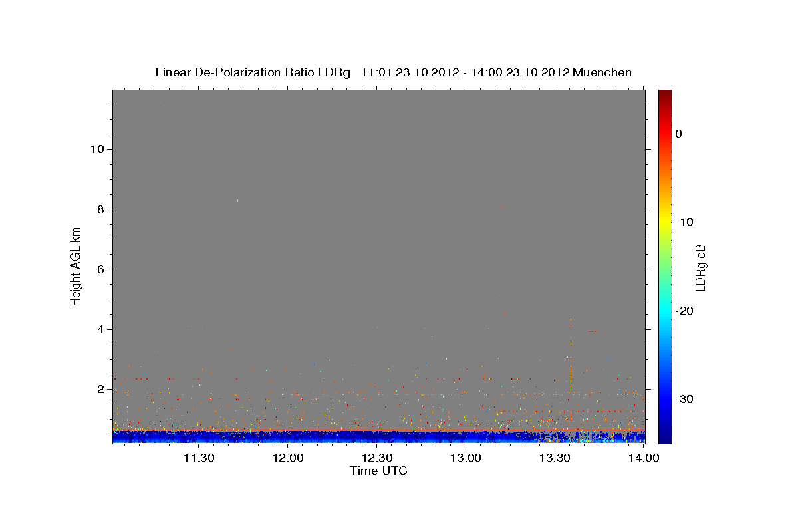Click the height tick label 6
Viewport: 798px width, 532px height.
pos(99,269)
